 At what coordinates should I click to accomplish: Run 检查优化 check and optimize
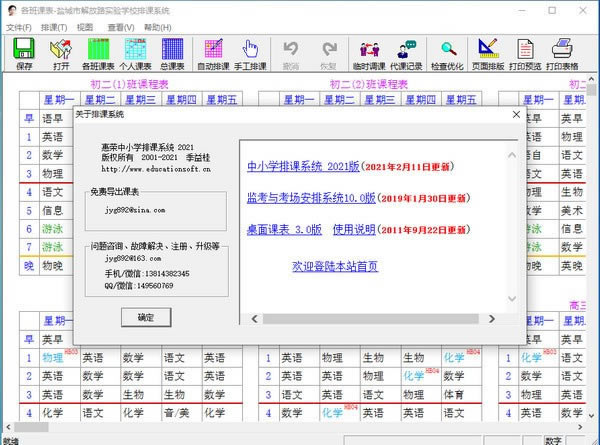point(447,53)
